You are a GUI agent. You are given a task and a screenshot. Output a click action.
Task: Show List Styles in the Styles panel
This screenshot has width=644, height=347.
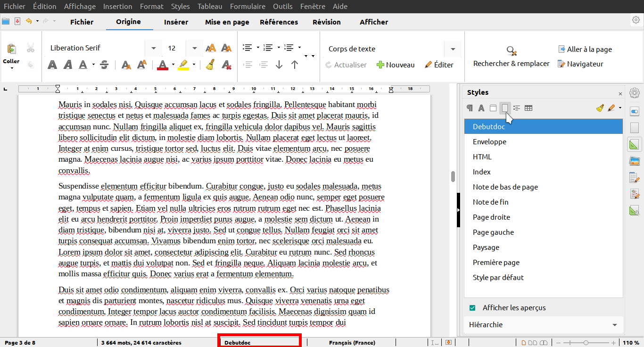click(516, 107)
